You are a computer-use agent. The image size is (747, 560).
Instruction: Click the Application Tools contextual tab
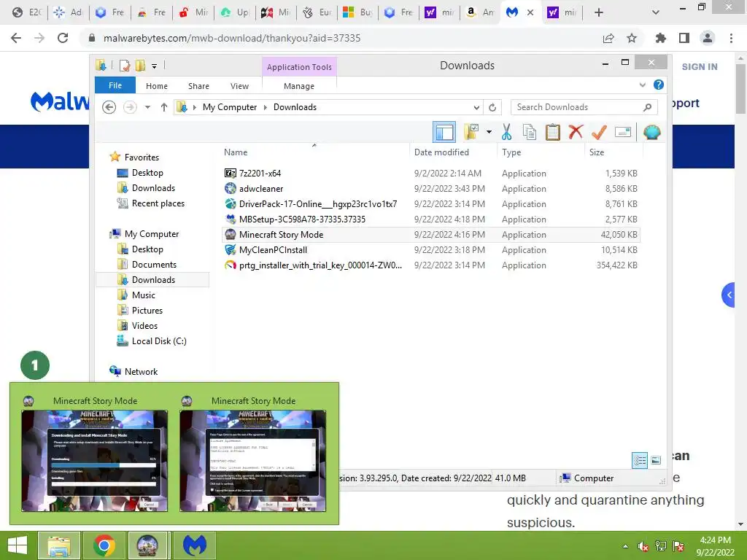point(299,67)
